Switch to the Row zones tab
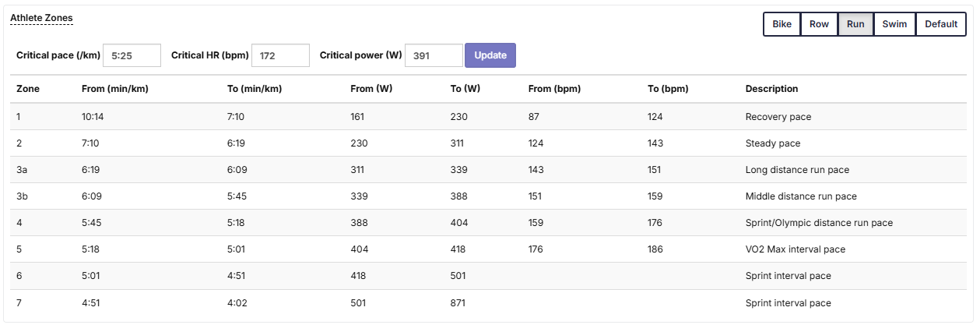The height and width of the screenshot is (332, 980). [x=819, y=24]
